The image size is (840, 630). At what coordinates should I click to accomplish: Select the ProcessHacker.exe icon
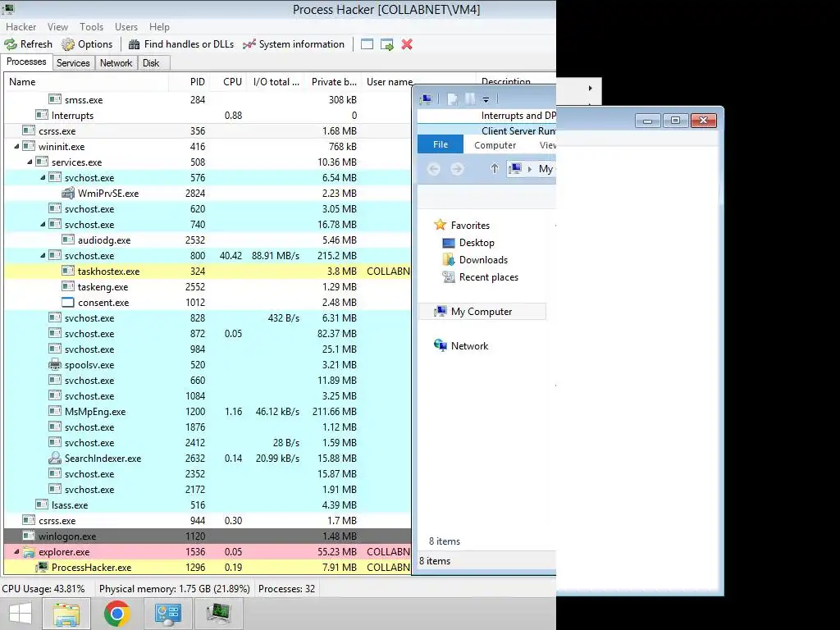(x=42, y=567)
